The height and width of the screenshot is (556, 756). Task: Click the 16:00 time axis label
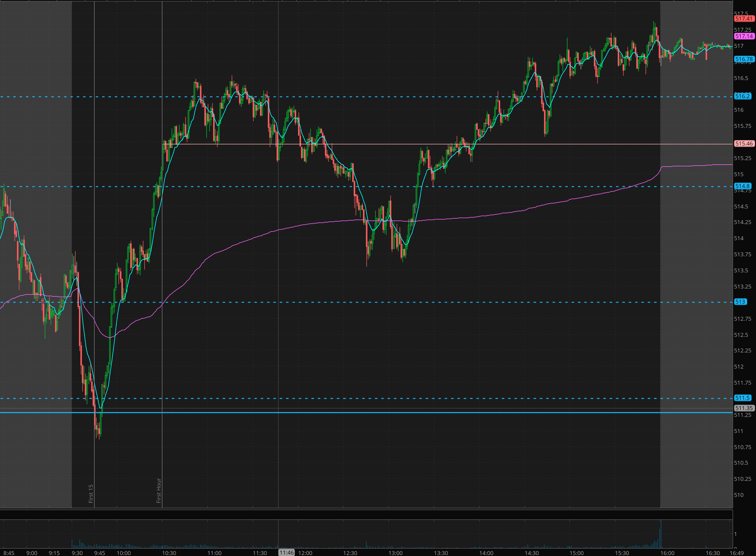coord(667,553)
